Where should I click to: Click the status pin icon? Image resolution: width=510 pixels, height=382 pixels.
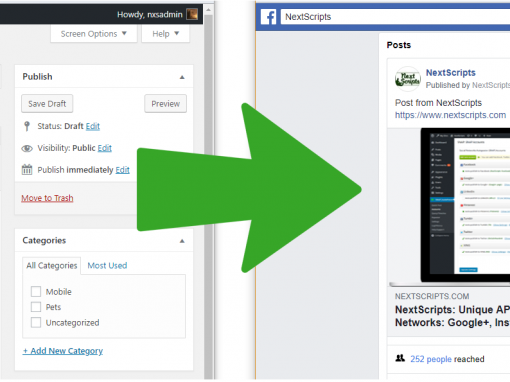click(27, 126)
